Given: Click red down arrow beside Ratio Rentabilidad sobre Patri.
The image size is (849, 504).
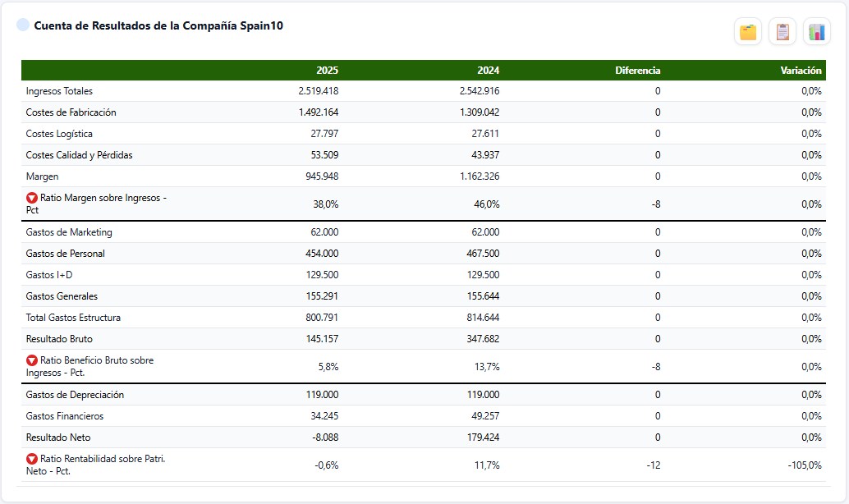Looking at the screenshot, I should pyautogui.click(x=32, y=459).
